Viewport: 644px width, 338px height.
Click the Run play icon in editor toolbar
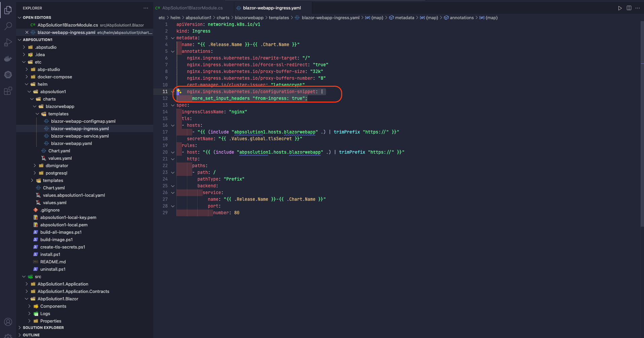pos(620,8)
